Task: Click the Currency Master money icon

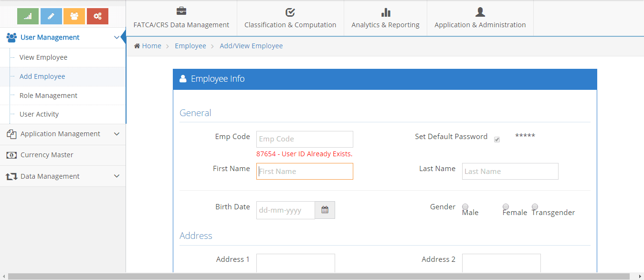Action: [11, 155]
